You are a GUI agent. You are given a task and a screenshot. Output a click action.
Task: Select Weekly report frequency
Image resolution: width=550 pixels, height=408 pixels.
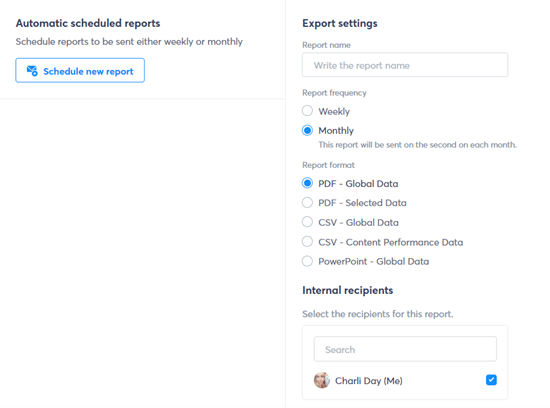click(x=307, y=111)
